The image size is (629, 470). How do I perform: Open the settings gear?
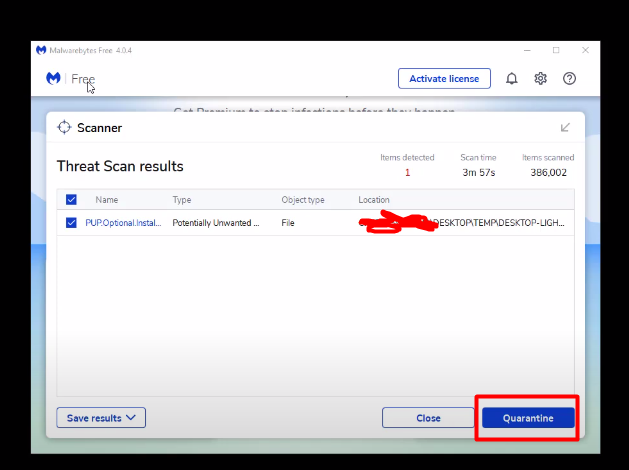pos(540,79)
